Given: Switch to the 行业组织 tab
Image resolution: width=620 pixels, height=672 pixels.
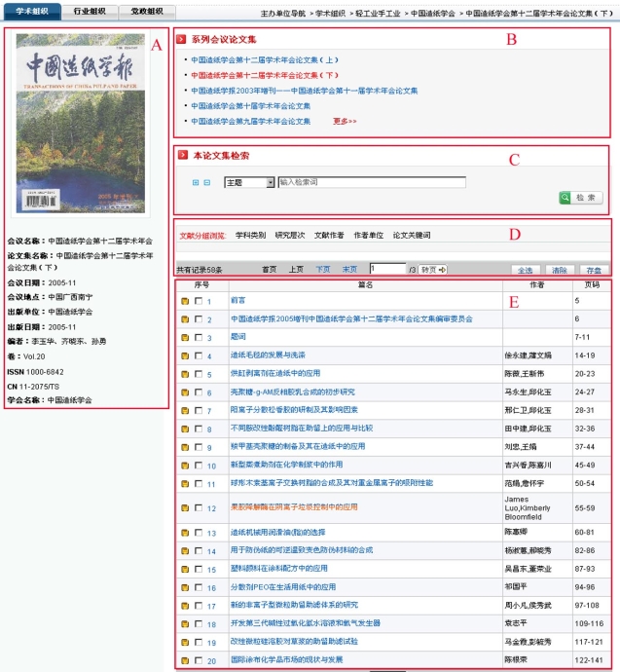Looking at the screenshot, I should pos(91,11).
